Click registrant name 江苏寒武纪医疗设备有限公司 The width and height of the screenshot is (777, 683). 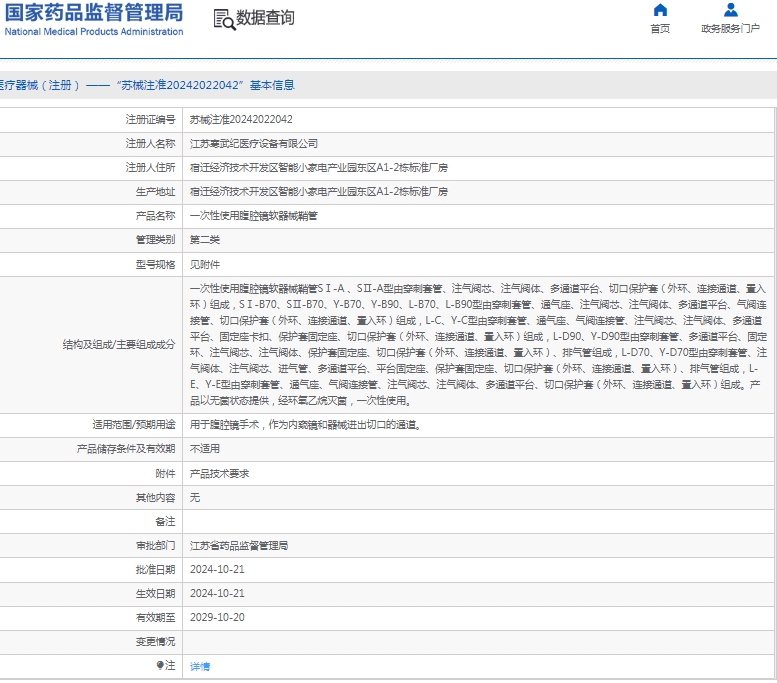(x=254, y=144)
